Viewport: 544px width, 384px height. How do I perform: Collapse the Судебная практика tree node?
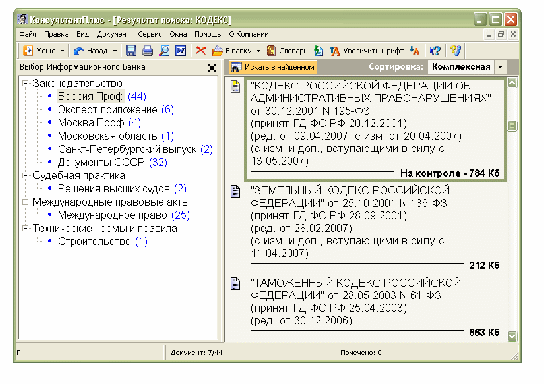25,176
